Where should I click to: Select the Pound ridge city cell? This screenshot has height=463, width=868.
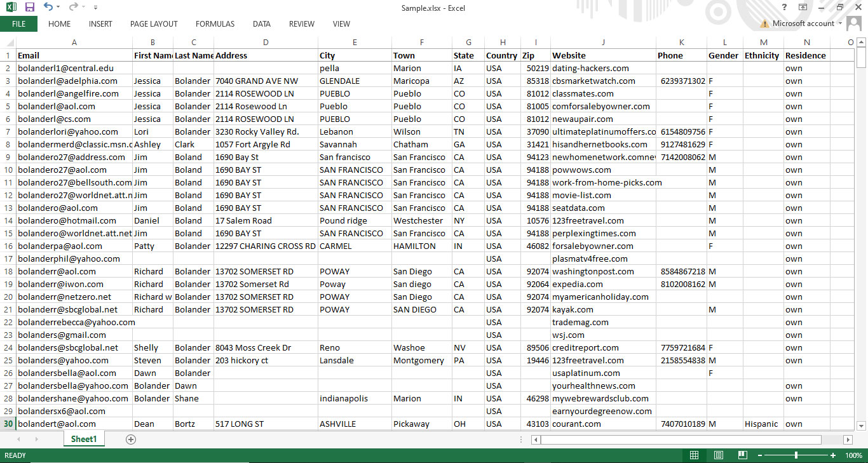tap(355, 220)
